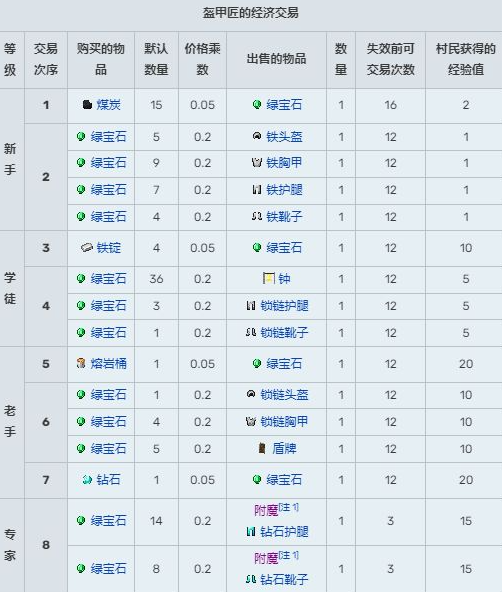The image size is (502, 592).
Task: Click sold emerald icon in 熔岩桶 row
Action: point(257,364)
